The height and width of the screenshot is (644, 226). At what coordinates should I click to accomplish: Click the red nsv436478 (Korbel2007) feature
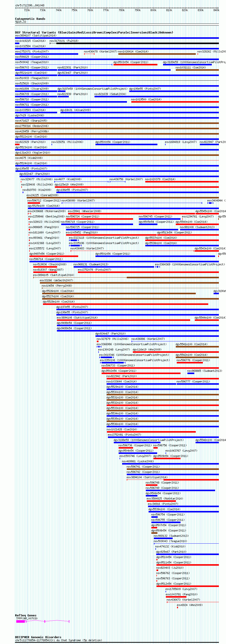click(89, 54)
